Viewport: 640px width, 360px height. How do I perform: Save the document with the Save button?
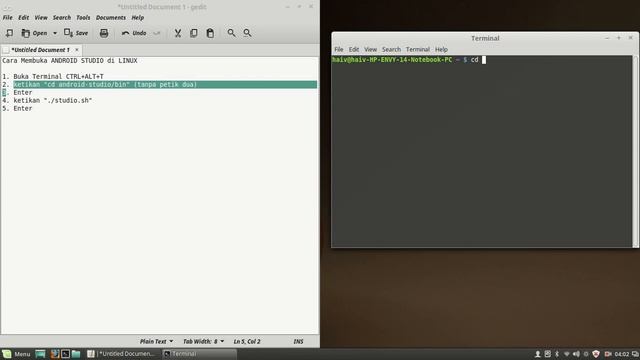(x=76, y=33)
